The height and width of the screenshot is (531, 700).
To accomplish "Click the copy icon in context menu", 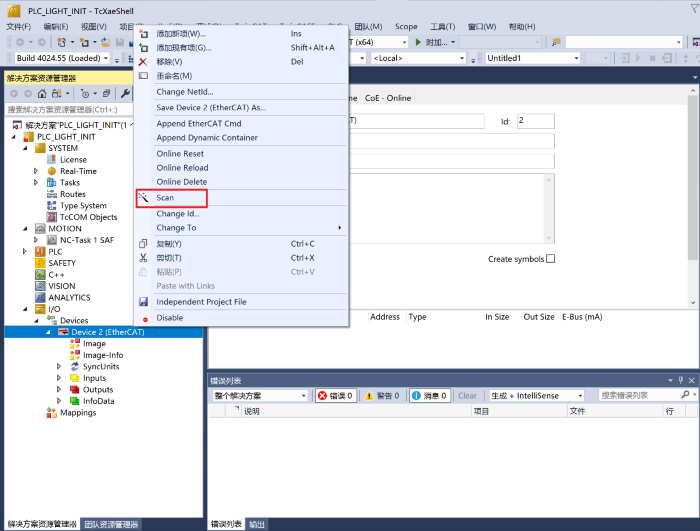I will pyautogui.click(x=143, y=244).
